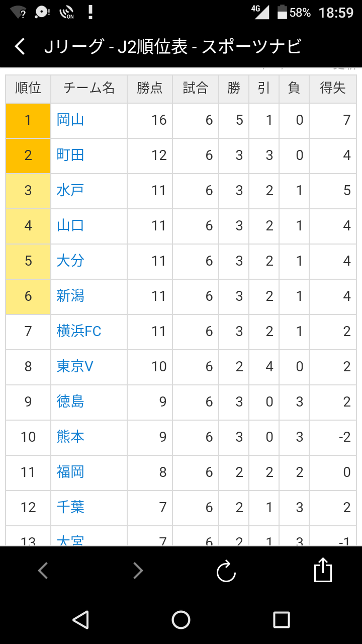Image resolution: width=362 pixels, height=644 pixels.
Task: Tap the browser forward navigation arrow
Action: point(138,571)
